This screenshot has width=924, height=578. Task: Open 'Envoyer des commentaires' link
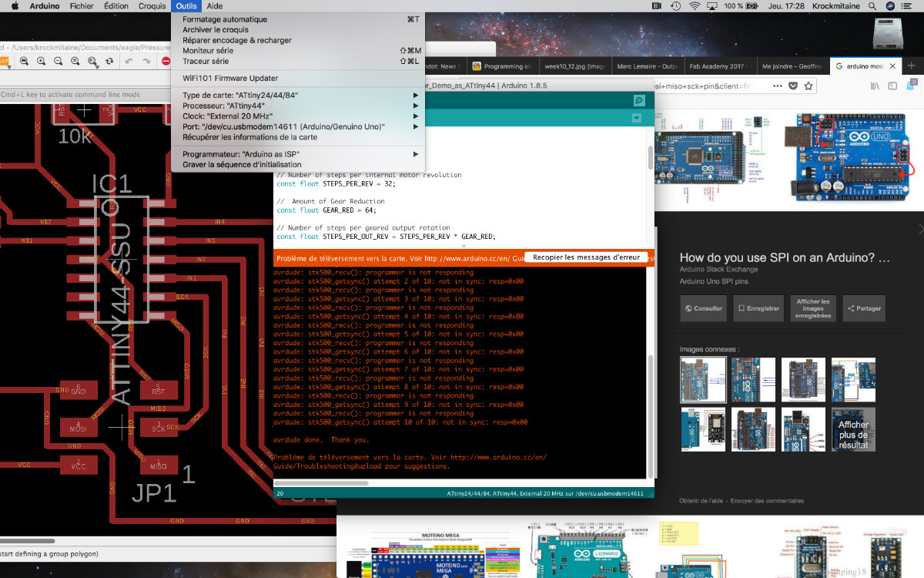[x=767, y=501]
